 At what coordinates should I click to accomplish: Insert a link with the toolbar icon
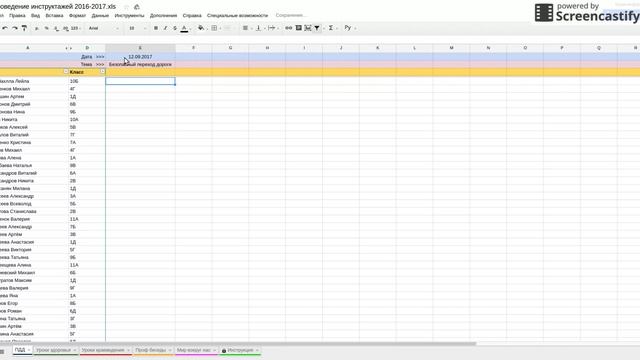point(289,28)
